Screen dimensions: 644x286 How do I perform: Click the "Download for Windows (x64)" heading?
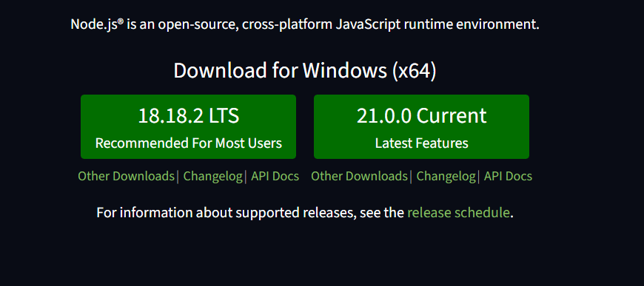click(x=305, y=71)
